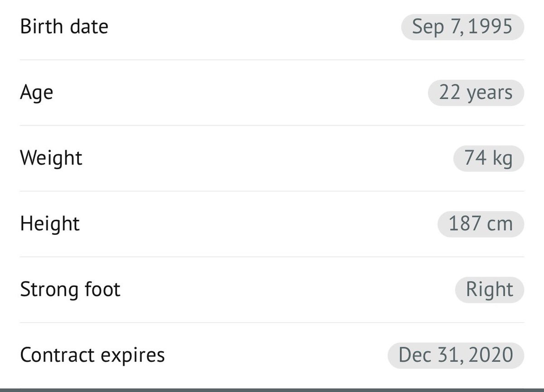The image size is (544, 392).
Task: Tap the Height row label
Action: [50, 224]
